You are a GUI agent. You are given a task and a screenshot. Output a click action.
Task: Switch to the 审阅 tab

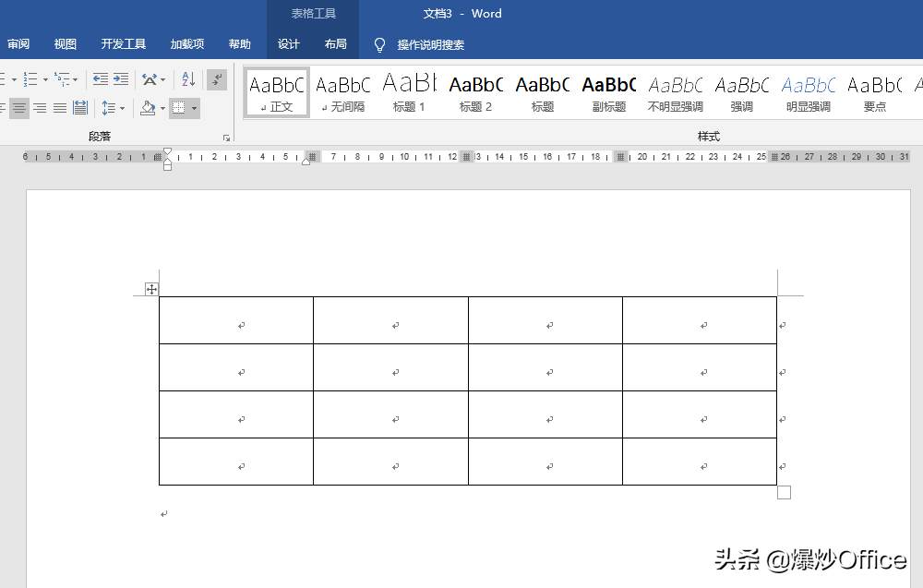coord(18,44)
